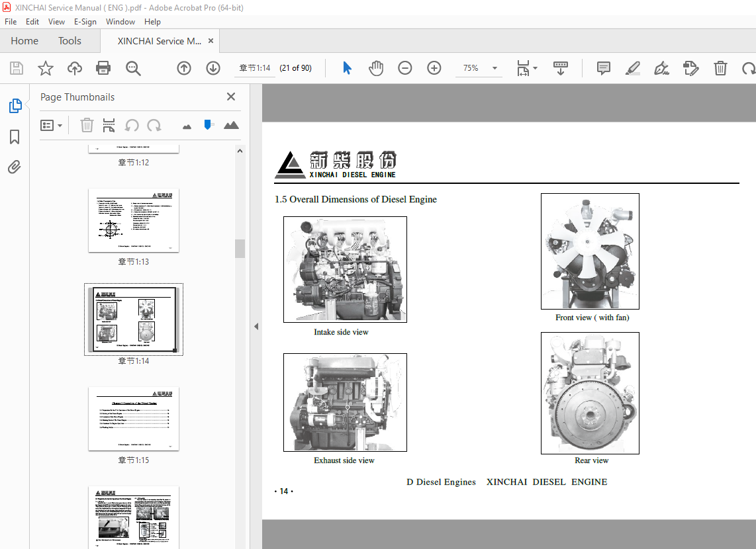Zoom in with the plus icon
The width and height of the screenshot is (756, 549).
coord(434,68)
